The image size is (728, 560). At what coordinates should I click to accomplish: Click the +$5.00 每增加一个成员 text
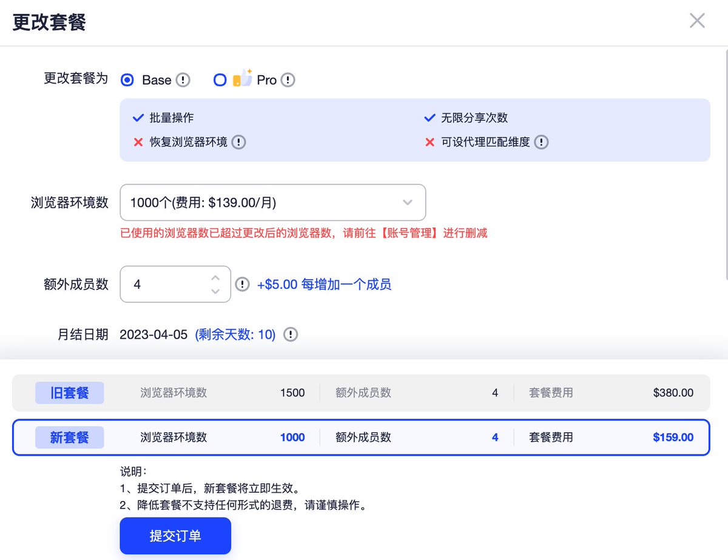point(324,285)
